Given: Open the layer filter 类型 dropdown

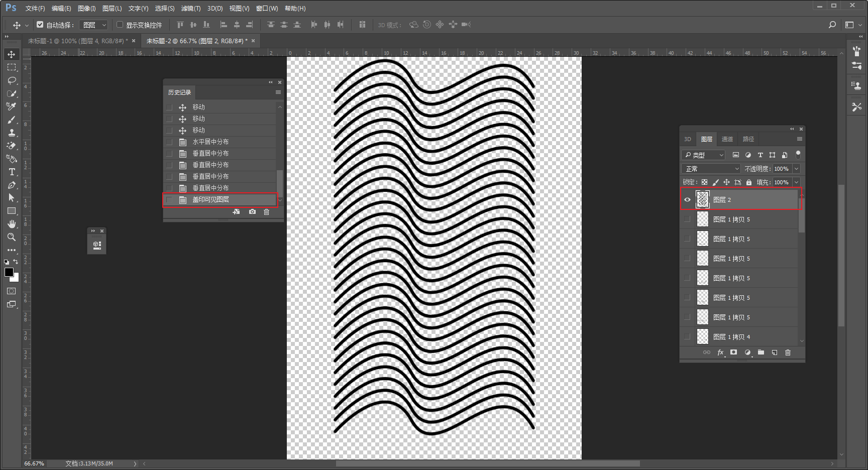Looking at the screenshot, I should click(704, 155).
